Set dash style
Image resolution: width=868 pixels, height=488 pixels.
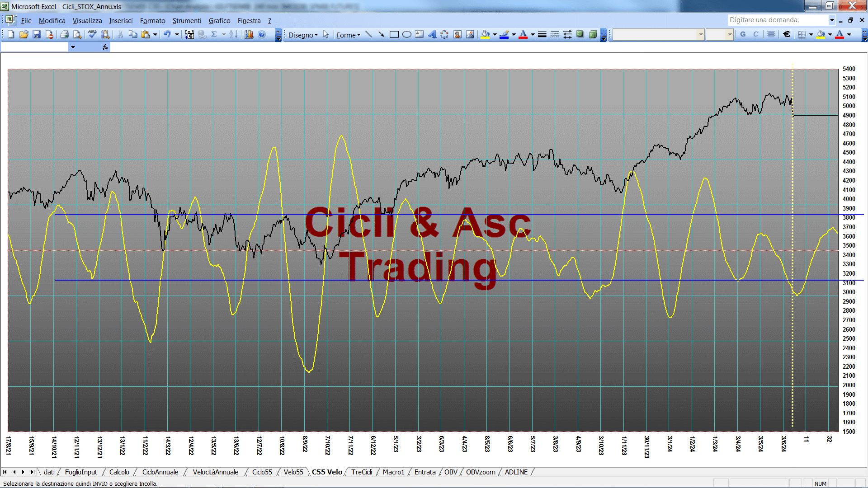click(x=555, y=34)
